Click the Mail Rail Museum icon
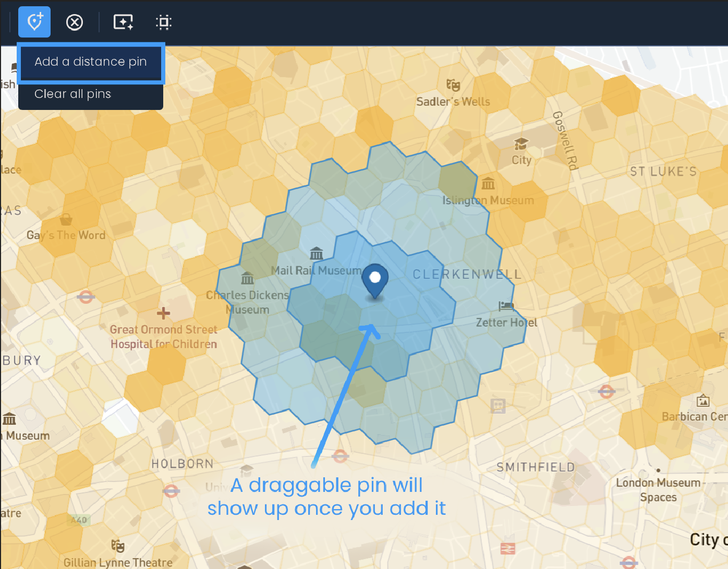The height and width of the screenshot is (569, 728). click(317, 253)
